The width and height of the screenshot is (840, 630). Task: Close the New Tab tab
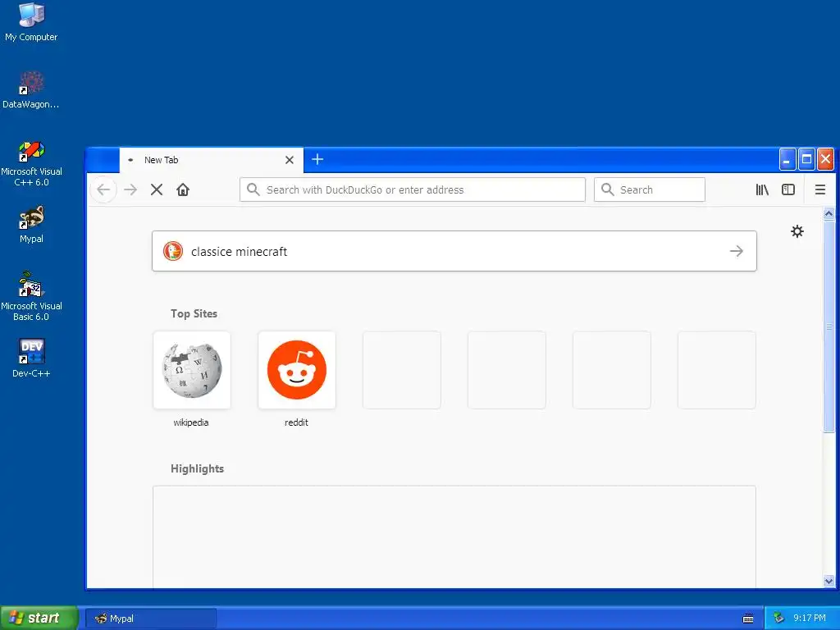pos(290,160)
